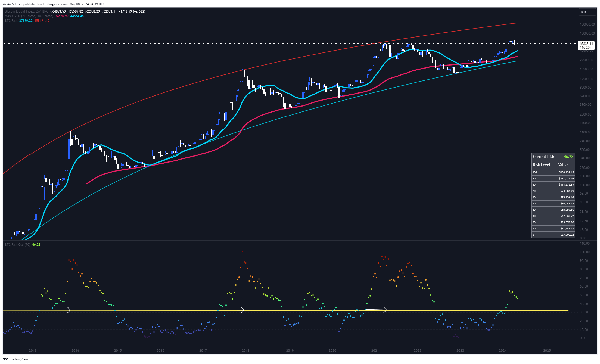Click the 2023 label on the time axis

tap(460, 351)
